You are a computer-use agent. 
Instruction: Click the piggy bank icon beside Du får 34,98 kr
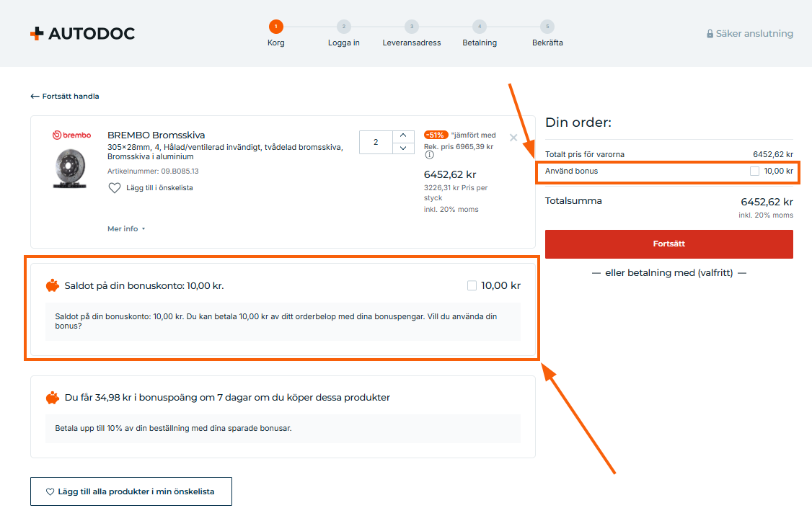pyautogui.click(x=53, y=398)
